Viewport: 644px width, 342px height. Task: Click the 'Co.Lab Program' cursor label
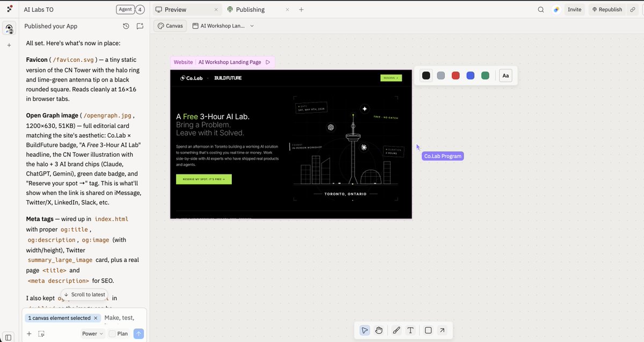point(442,156)
